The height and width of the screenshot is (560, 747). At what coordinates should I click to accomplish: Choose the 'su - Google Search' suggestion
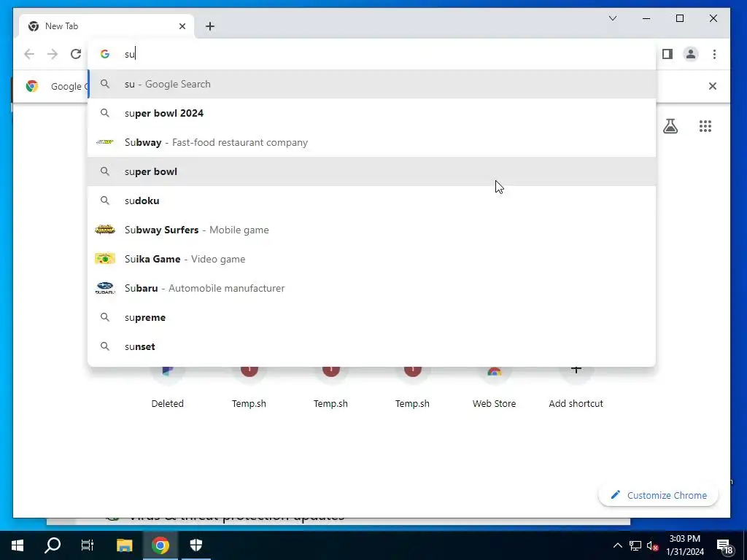click(372, 84)
